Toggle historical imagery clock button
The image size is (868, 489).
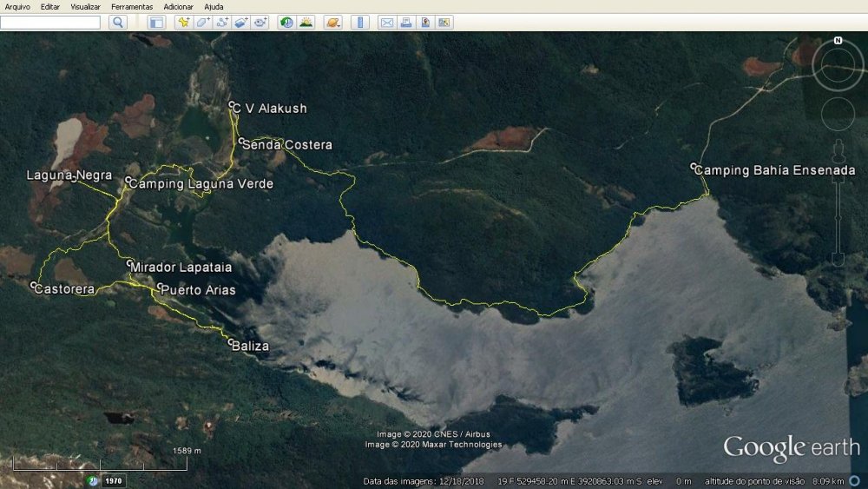[286, 23]
